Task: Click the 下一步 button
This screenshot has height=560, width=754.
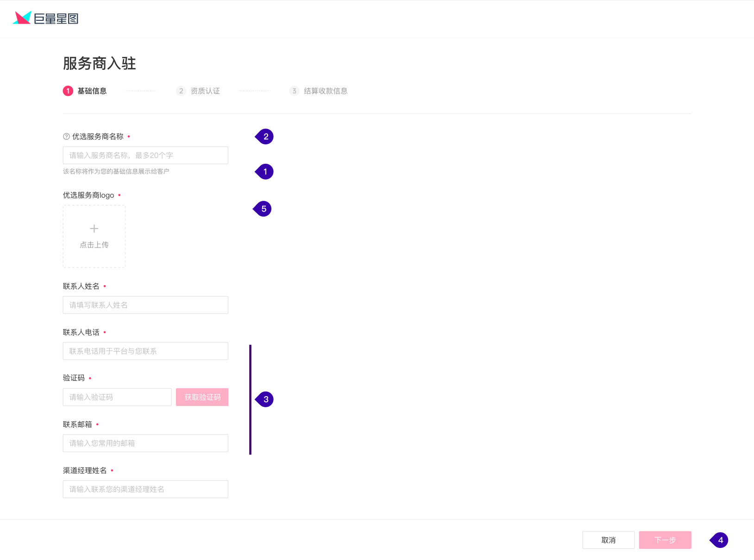Action: point(665,540)
